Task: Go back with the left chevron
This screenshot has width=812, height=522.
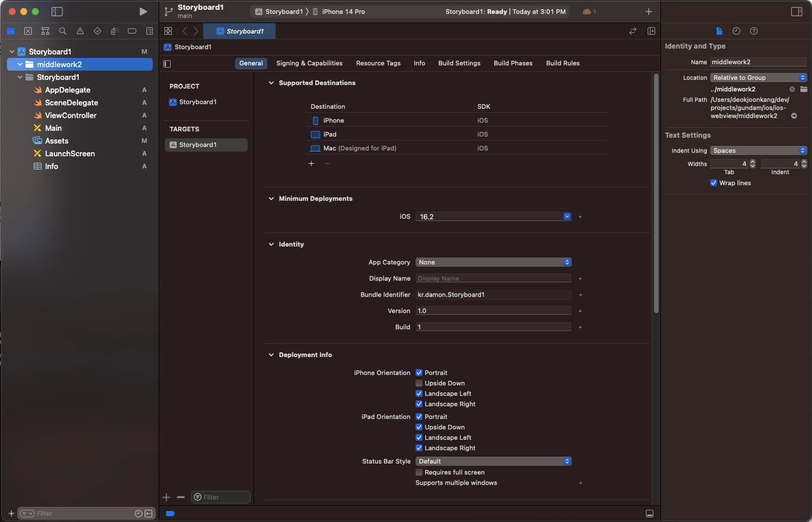Action: click(x=185, y=31)
